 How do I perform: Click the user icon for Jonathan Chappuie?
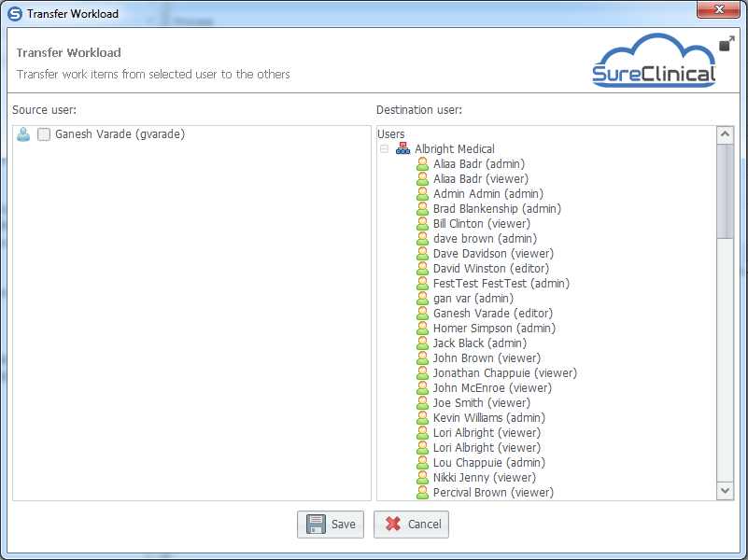(x=422, y=373)
